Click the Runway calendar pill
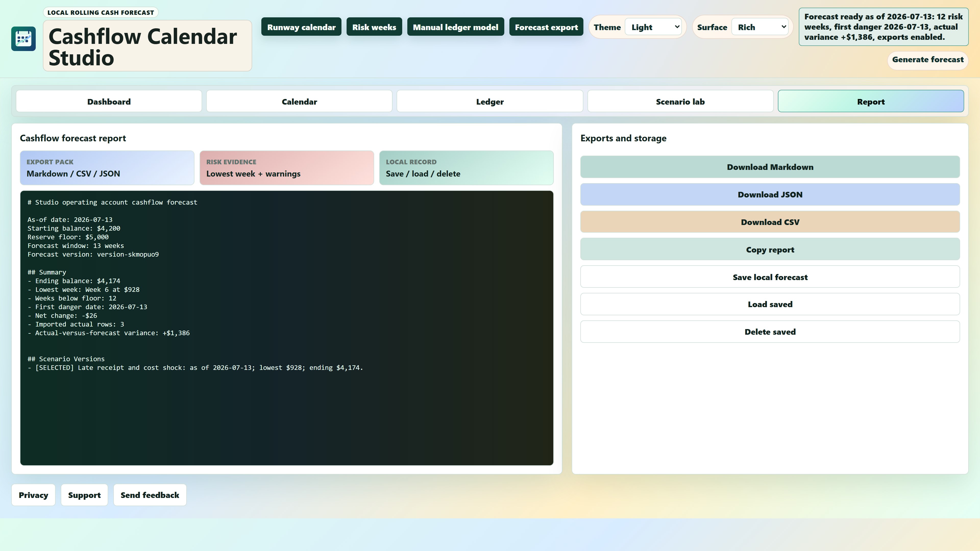This screenshot has width=980, height=551. pos(301,27)
